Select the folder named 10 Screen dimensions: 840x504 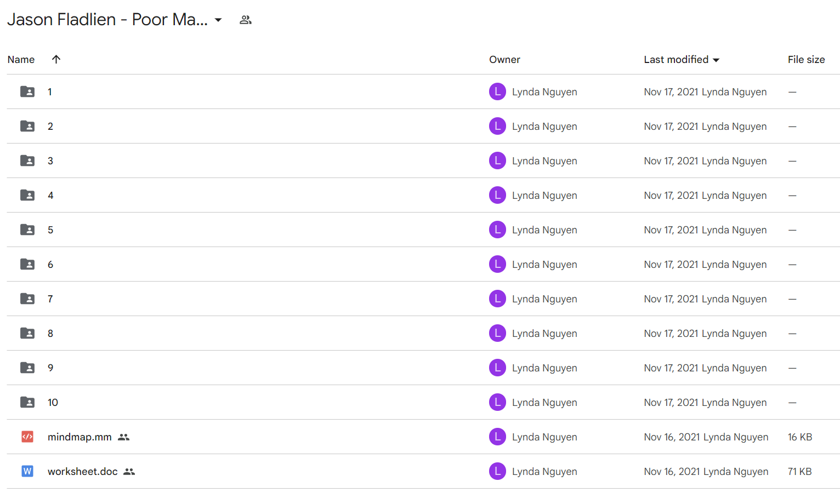53,403
